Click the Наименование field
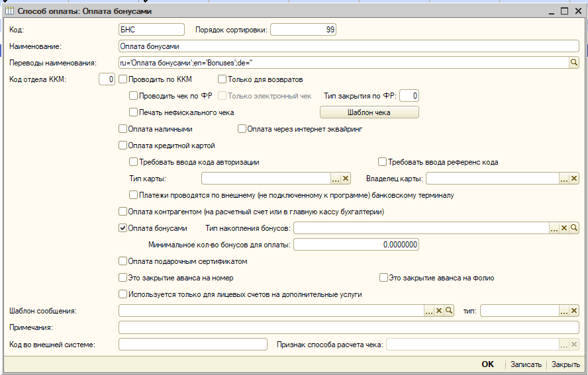This screenshot has width=588, height=375. 349,46
